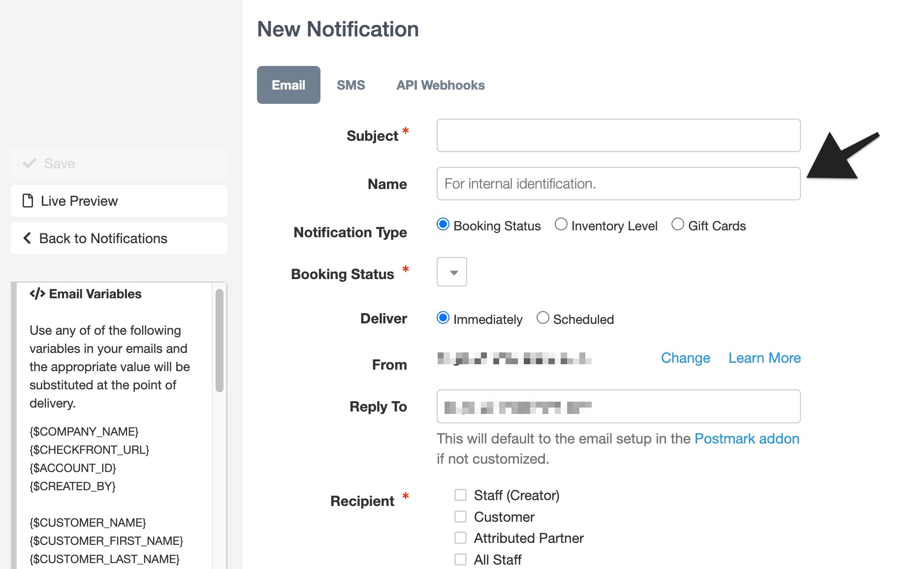This screenshot has height=569, width=924.
Task: Check the Customer recipient box
Action: tap(460, 516)
